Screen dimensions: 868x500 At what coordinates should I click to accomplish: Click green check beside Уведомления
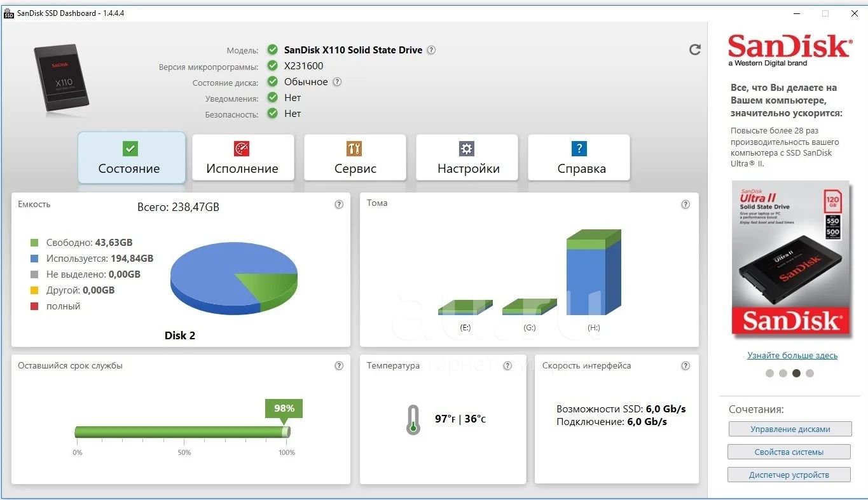(x=273, y=97)
